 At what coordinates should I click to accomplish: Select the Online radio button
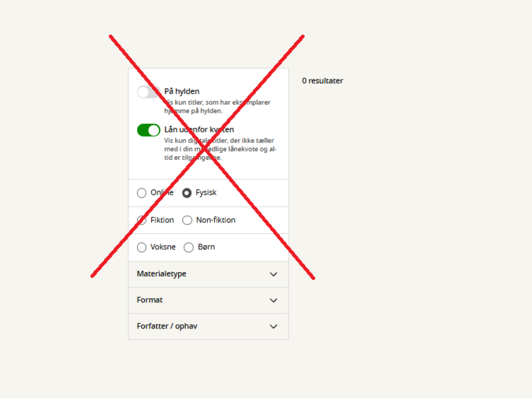click(x=141, y=193)
